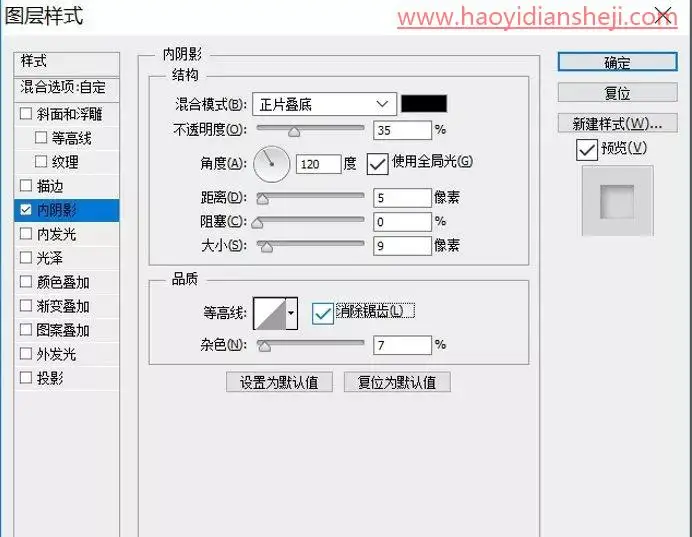Click the 阻塞 field showing 0
692x537 pixels.
(x=402, y=222)
